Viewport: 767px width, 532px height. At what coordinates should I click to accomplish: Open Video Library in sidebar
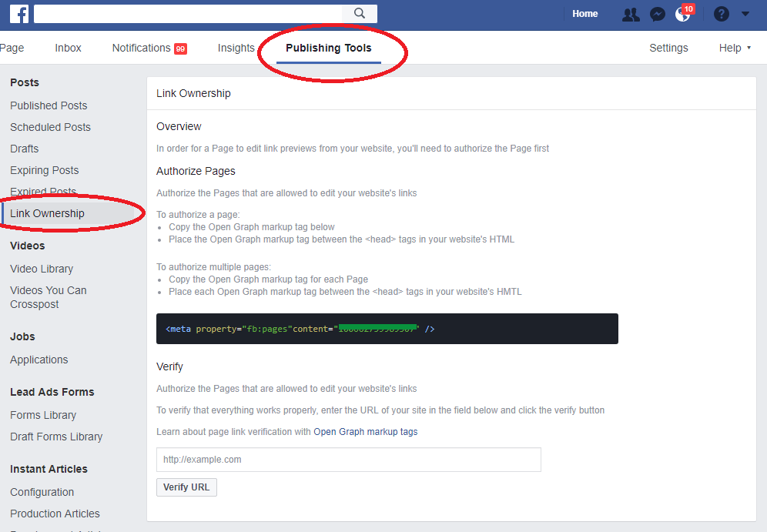pos(42,269)
